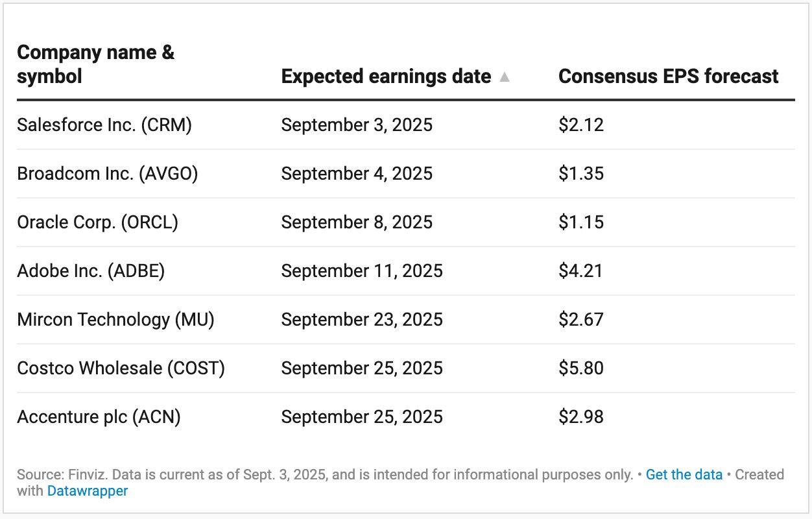Select the Mircon Technology (MU) cell
Image resolution: width=812 pixels, height=519 pixels.
click(115, 319)
